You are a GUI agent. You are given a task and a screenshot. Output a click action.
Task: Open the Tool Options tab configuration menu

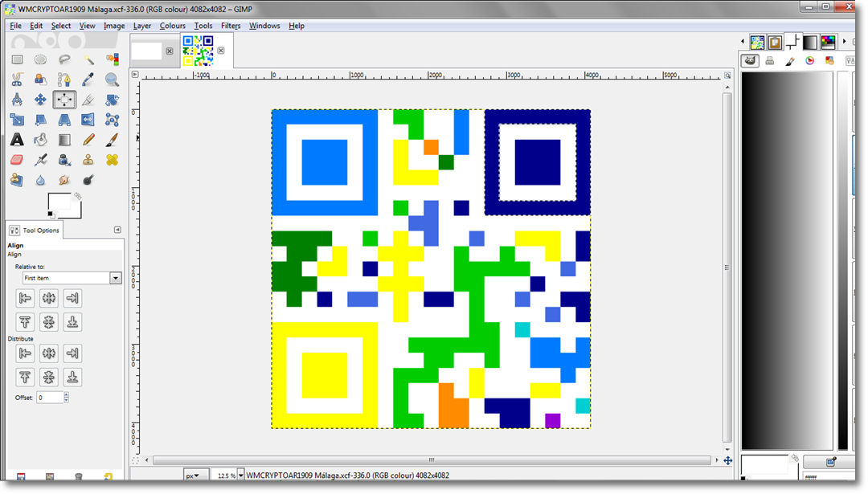coord(117,230)
